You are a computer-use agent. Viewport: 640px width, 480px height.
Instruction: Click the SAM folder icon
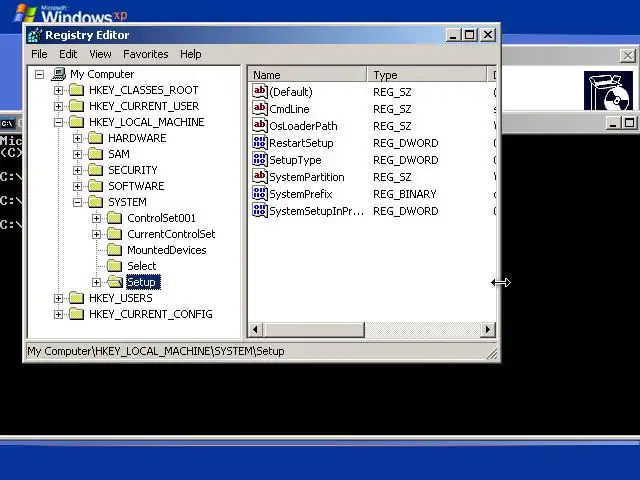(x=96, y=154)
